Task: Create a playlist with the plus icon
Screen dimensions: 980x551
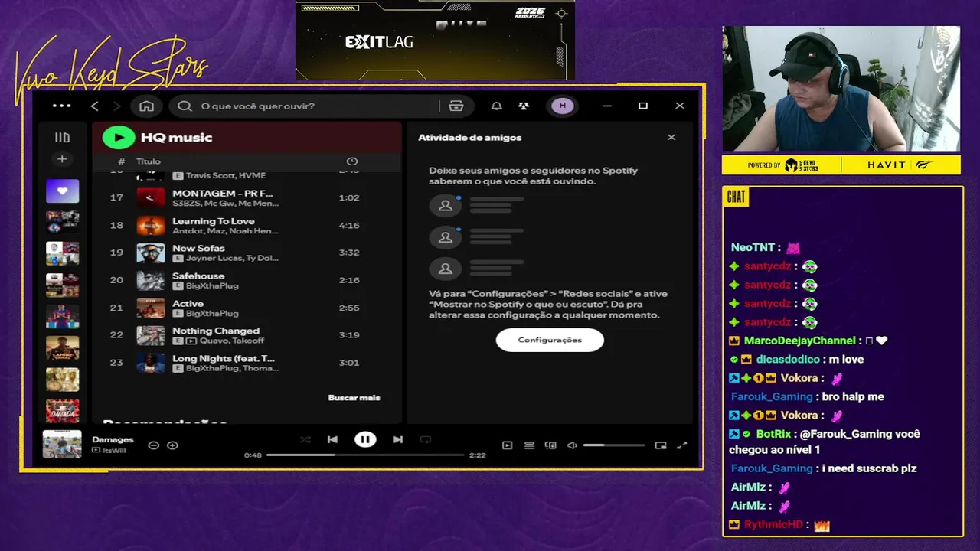Action: (x=62, y=159)
